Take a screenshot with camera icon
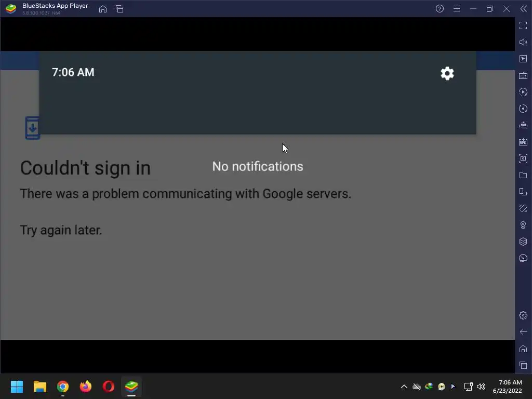Screen dimensions: 532x399 pyautogui.click(x=523, y=158)
